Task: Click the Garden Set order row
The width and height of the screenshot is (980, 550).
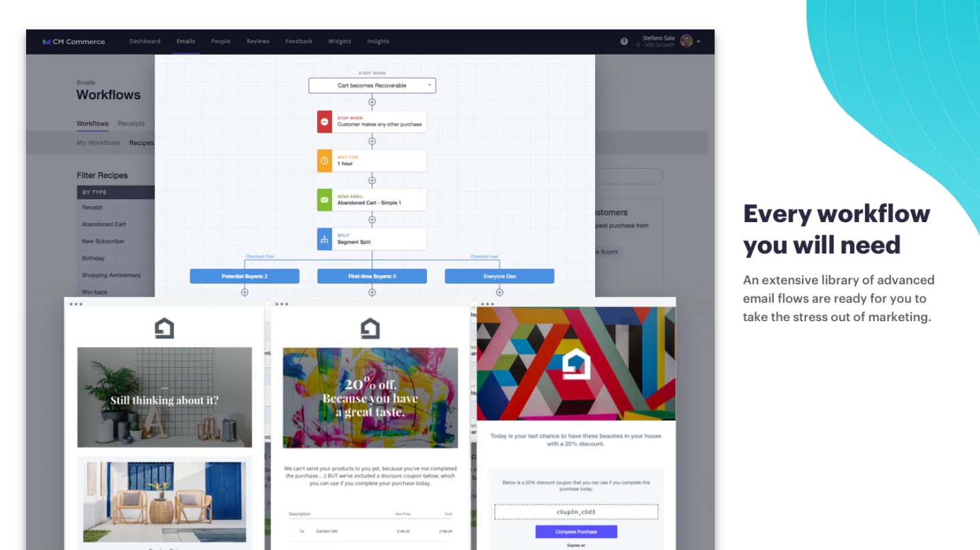Action: pyautogui.click(x=370, y=531)
